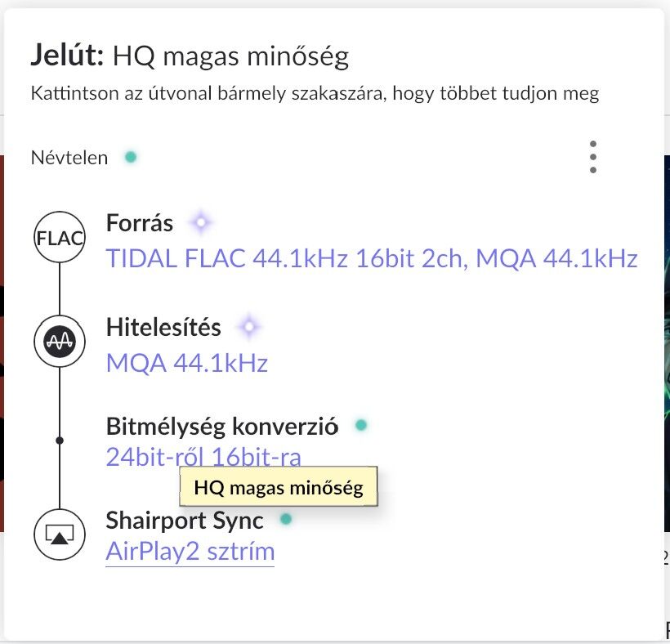Open the MQA 44.1kHz authentication link
Image resolution: width=670 pixels, height=644 pixels.
pyautogui.click(x=186, y=364)
